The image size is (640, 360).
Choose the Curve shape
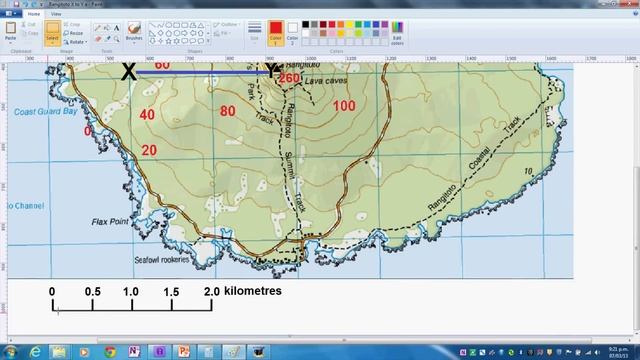click(x=160, y=25)
